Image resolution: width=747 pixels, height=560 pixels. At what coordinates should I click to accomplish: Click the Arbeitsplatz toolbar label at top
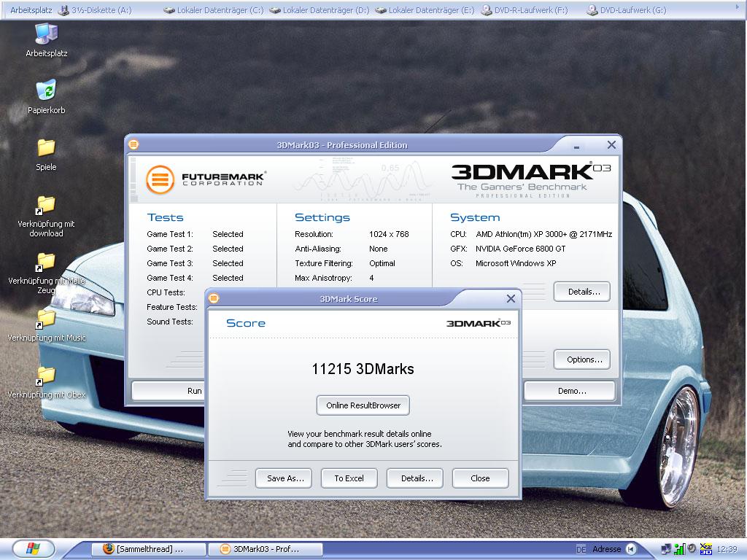pyautogui.click(x=31, y=10)
